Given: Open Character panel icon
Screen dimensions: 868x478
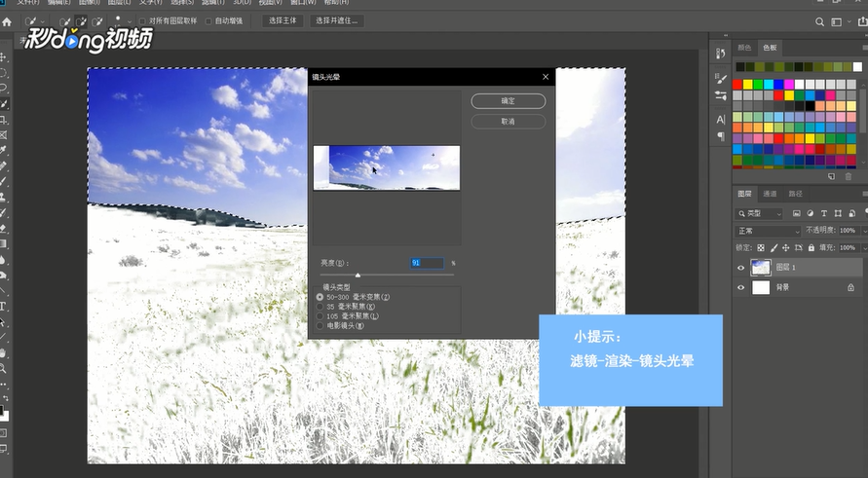Looking at the screenshot, I should (x=720, y=119).
